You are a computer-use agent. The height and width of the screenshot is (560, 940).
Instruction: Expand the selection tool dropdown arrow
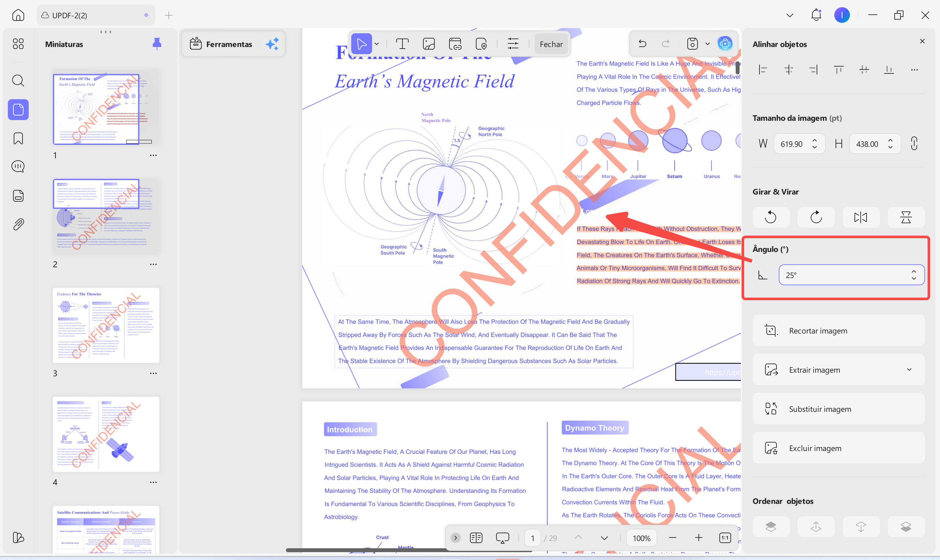pos(377,44)
